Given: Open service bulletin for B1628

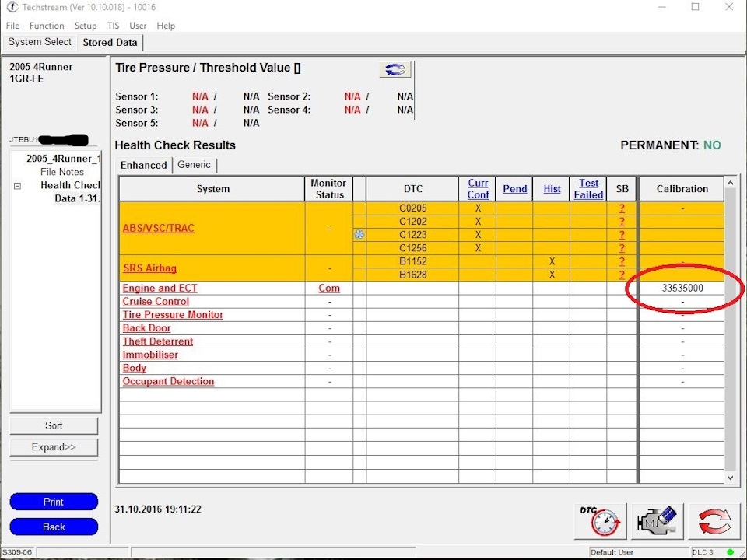Looking at the screenshot, I should tap(622, 275).
